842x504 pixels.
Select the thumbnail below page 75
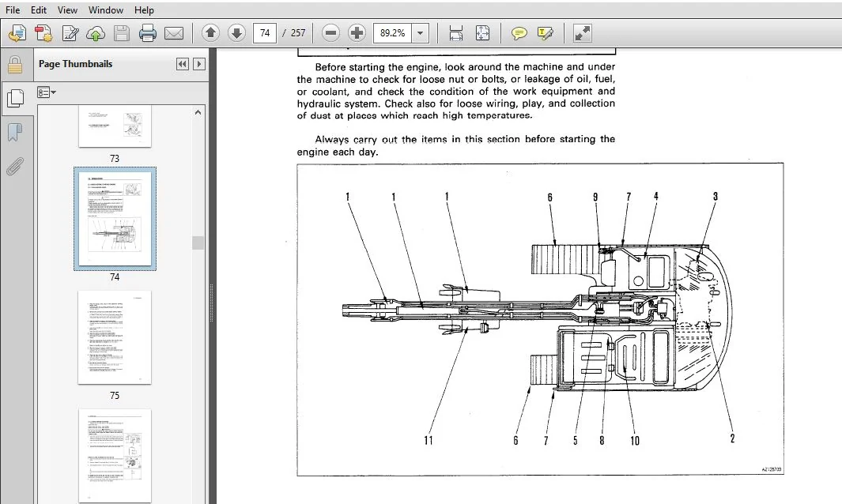pyautogui.click(x=115, y=456)
